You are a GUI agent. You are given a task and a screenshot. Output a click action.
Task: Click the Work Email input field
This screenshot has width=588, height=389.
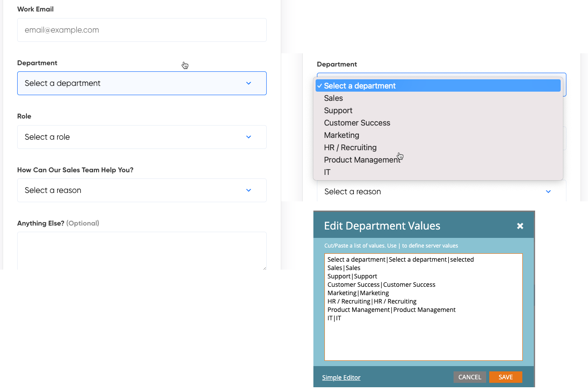point(141,30)
